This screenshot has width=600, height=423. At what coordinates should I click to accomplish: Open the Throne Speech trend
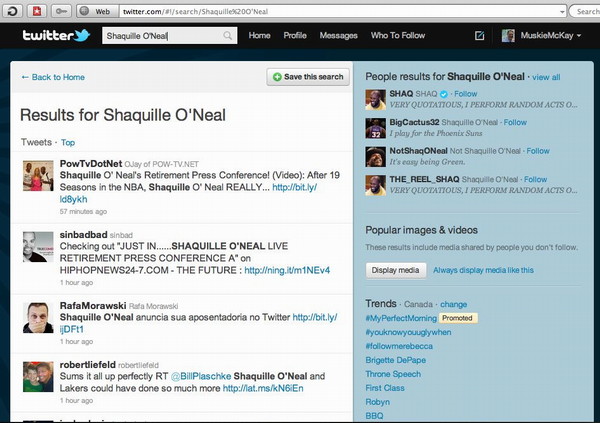click(393, 374)
